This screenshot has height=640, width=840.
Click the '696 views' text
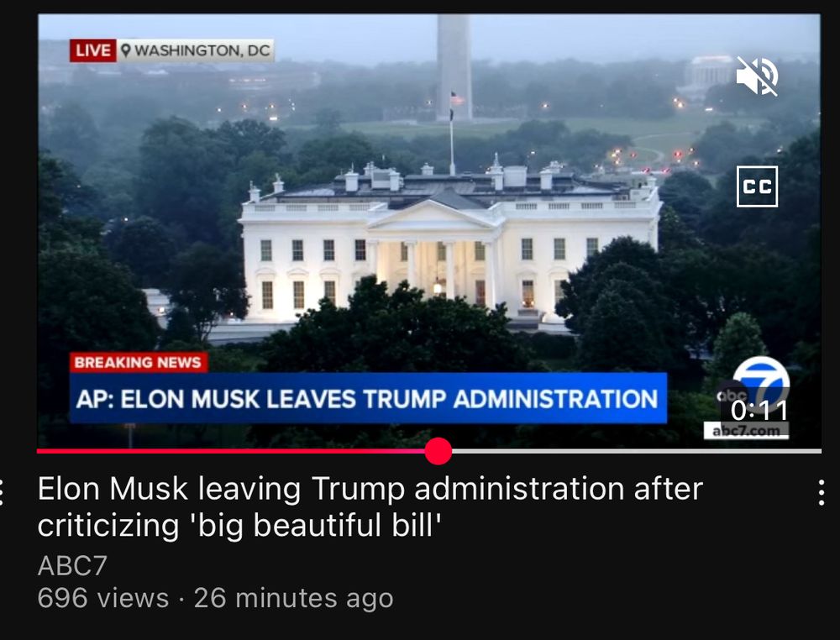[x=102, y=598]
